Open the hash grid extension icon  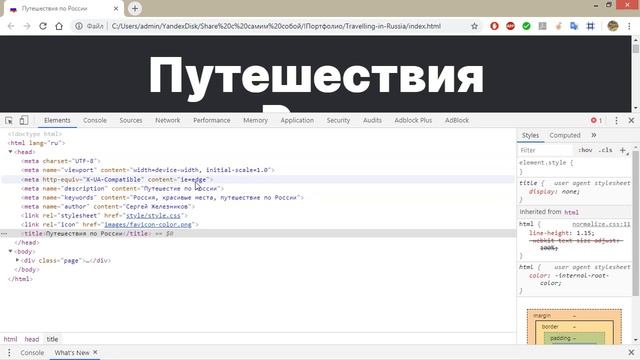(x=590, y=26)
